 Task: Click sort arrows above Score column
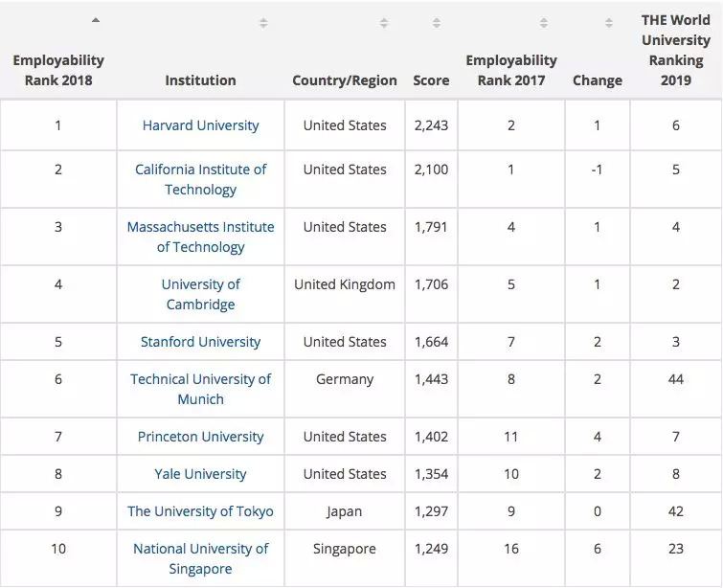(x=437, y=23)
